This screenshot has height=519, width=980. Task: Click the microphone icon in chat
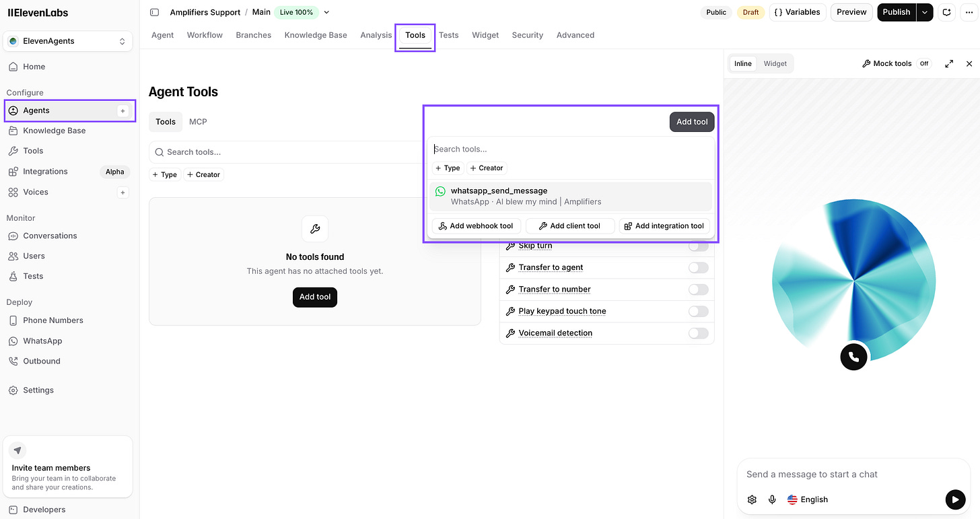(772, 499)
